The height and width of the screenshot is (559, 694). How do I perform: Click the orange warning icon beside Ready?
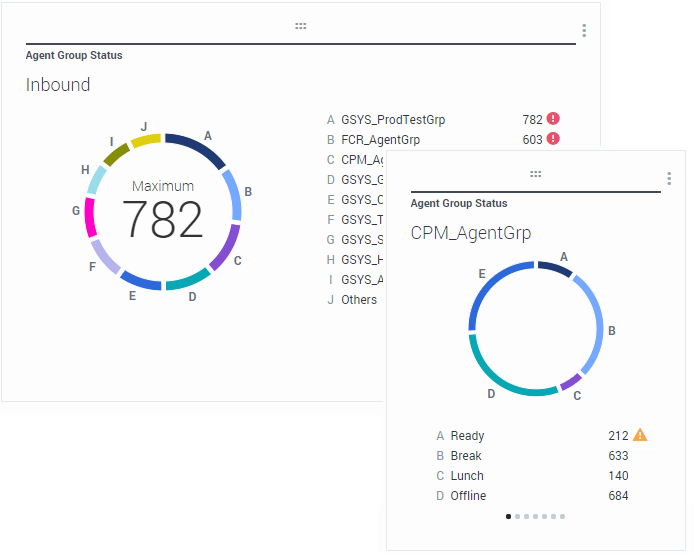(640, 435)
